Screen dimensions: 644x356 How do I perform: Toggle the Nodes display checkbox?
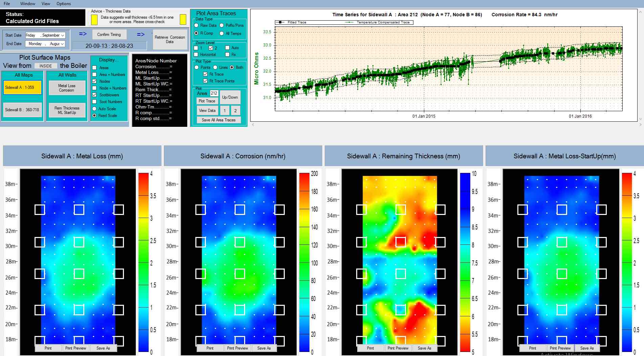coord(94,81)
